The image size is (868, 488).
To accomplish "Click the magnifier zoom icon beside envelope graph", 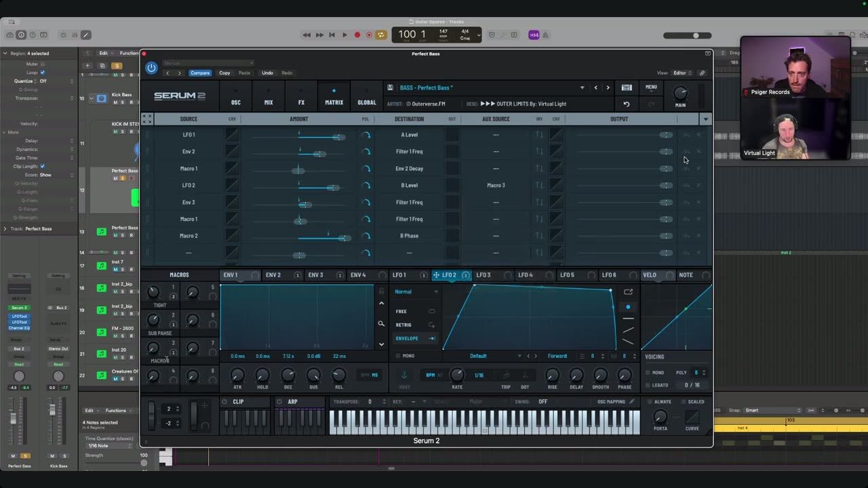I will click(x=381, y=324).
